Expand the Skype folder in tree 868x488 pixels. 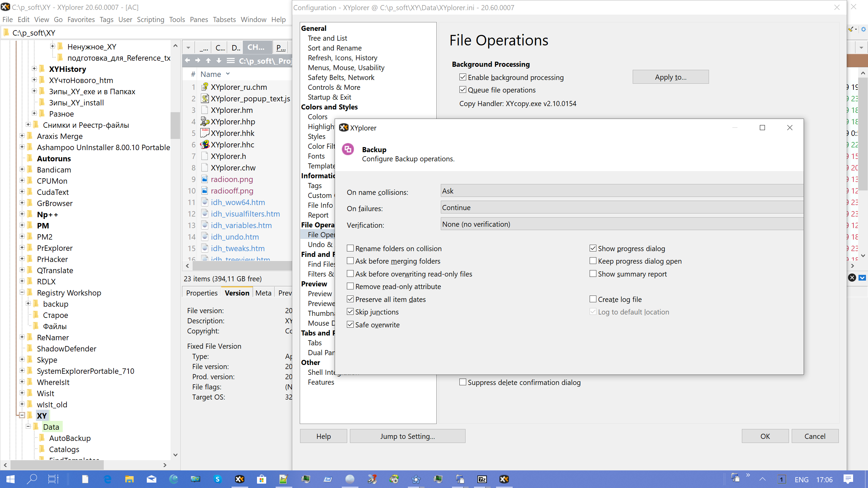(x=22, y=360)
